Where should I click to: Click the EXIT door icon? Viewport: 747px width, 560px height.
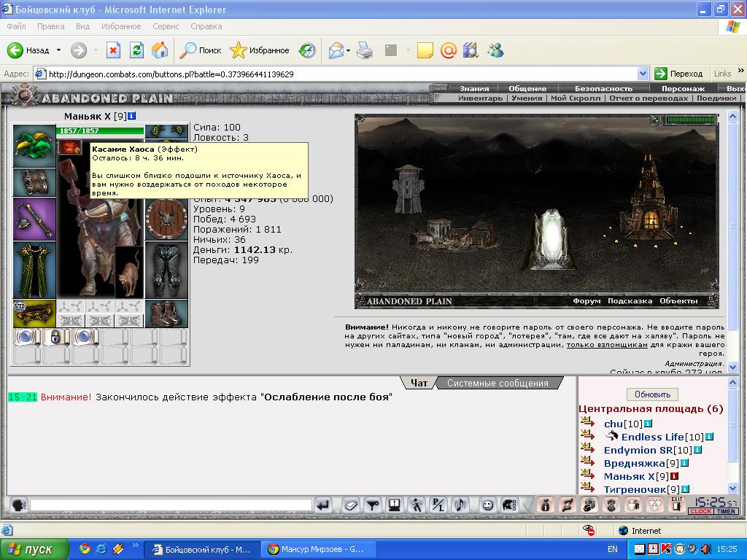676,505
